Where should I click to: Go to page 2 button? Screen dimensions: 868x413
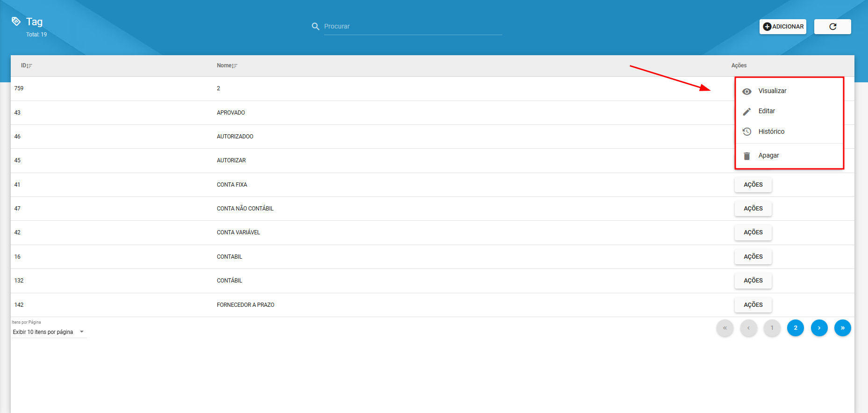[795, 328]
